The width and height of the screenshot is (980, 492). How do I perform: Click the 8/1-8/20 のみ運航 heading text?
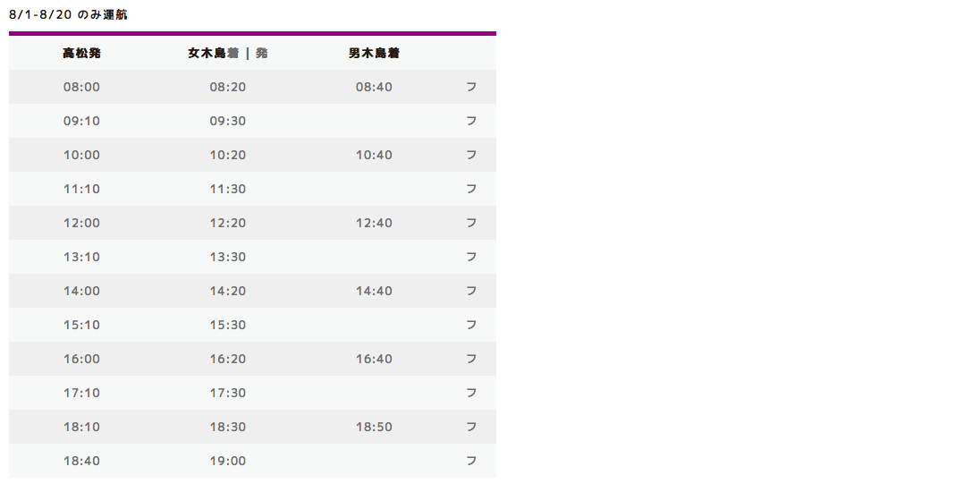(x=68, y=14)
